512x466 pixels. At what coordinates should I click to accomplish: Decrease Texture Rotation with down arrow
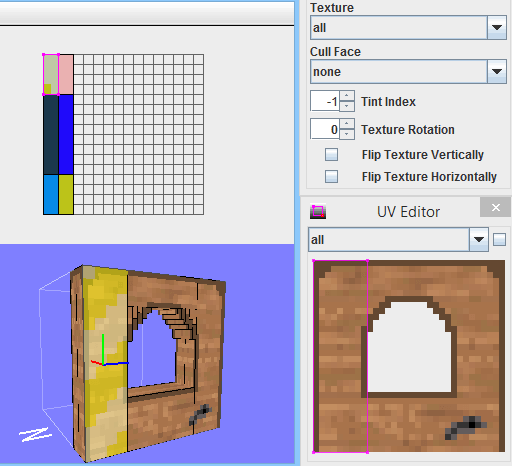(347, 134)
